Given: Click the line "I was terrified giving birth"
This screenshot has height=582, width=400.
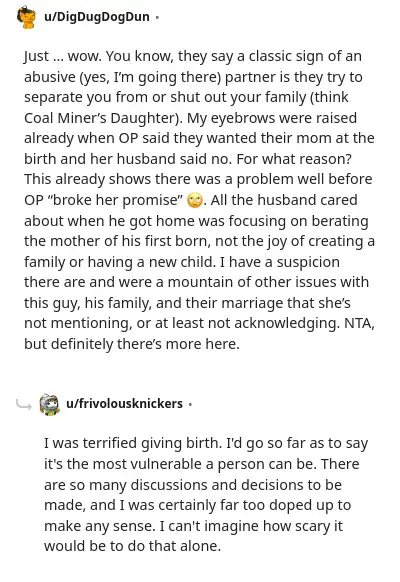Looking at the screenshot, I should point(131,443).
